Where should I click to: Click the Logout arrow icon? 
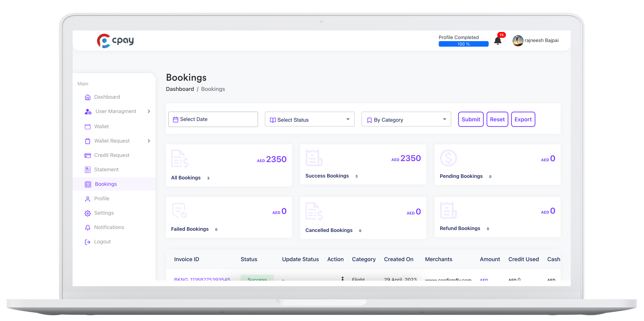tap(87, 242)
